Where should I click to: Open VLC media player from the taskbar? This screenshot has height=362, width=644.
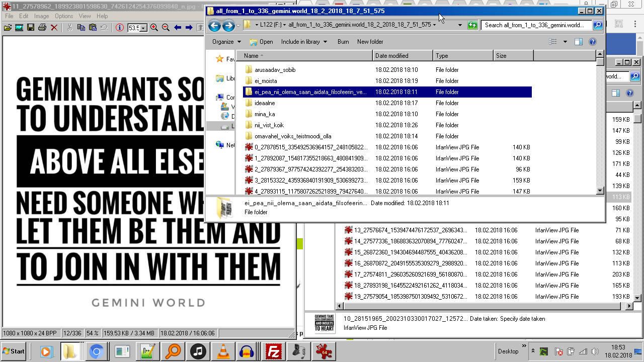tap(224, 351)
